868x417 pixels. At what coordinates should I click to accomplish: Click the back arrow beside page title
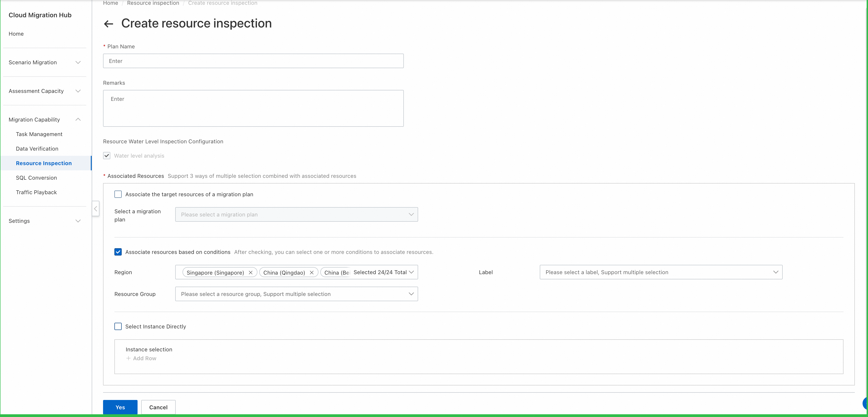pos(108,24)
